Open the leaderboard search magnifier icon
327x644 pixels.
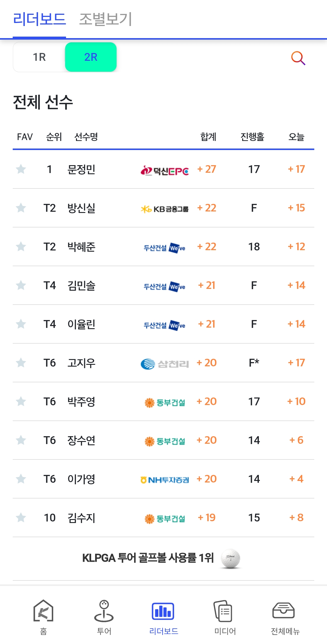point(298,58)
